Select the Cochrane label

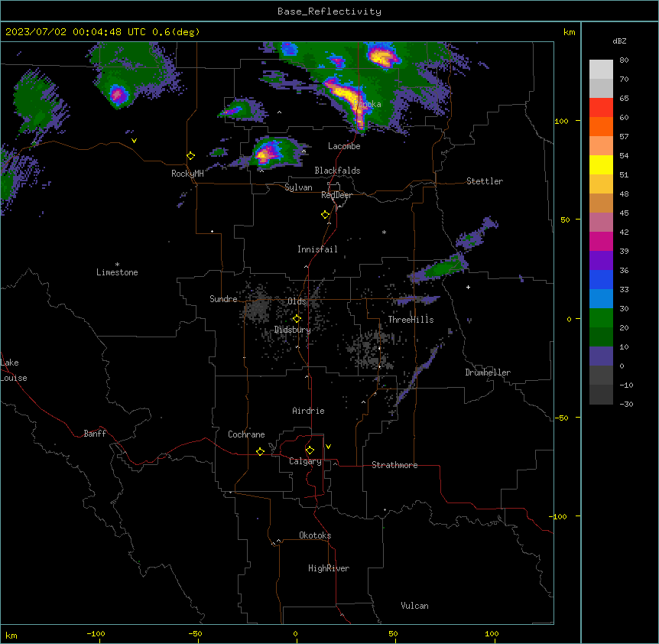click(246, 434)
